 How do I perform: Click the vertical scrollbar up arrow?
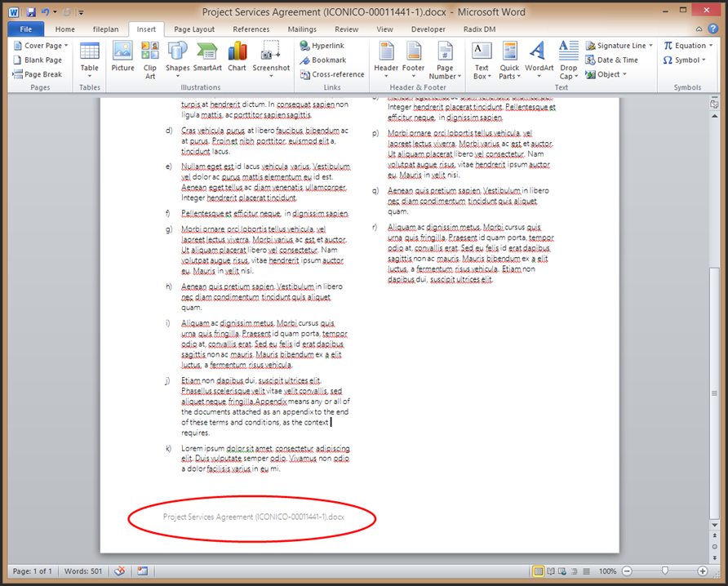(x=715, y=116)
